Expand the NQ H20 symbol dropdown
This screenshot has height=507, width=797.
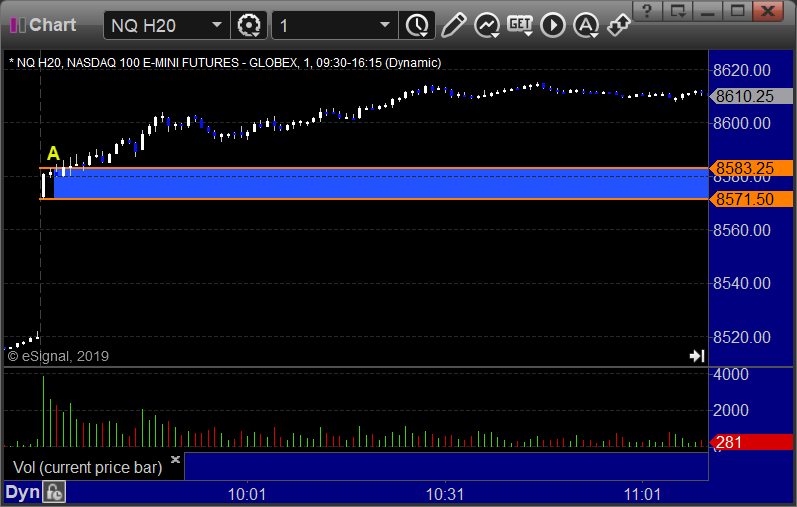click(217, 25)
